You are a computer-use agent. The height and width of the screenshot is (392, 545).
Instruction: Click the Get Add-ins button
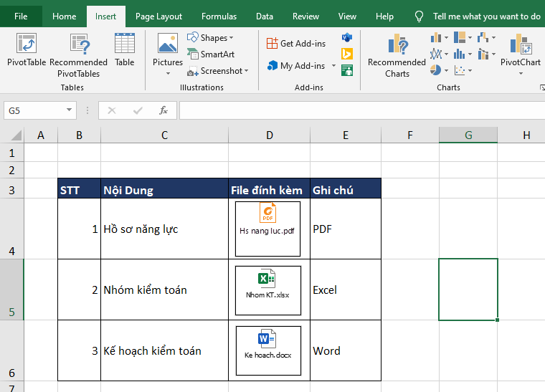296,43
